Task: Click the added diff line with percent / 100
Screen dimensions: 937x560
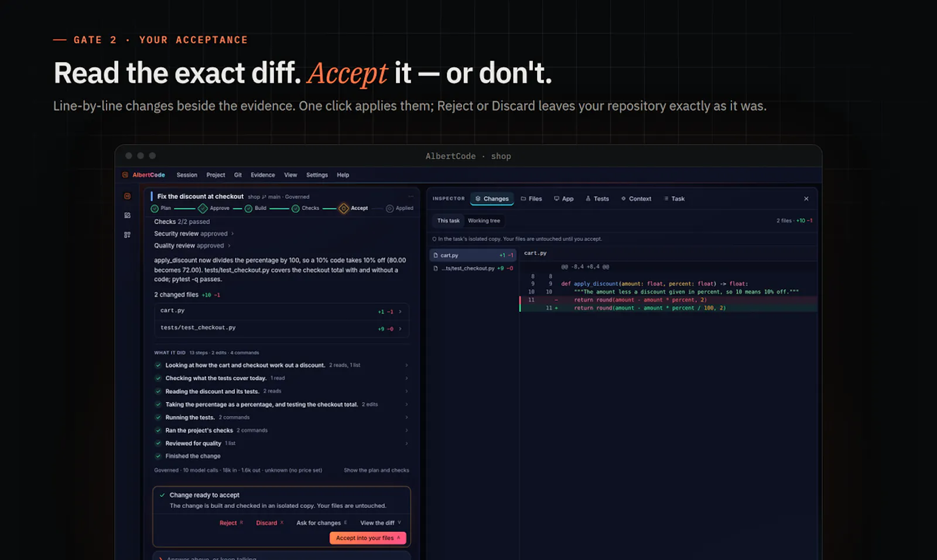Action: [668, 308]
